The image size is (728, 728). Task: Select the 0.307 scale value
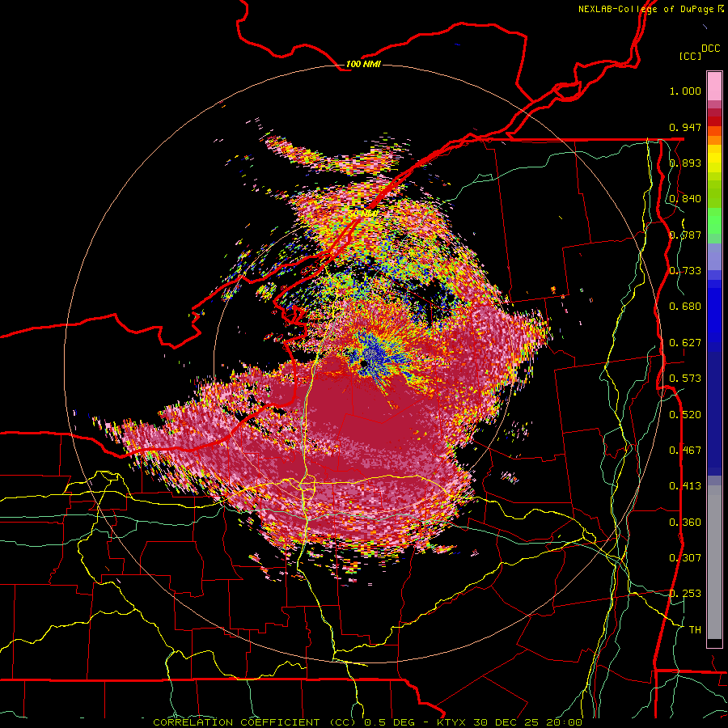[685, 558]
